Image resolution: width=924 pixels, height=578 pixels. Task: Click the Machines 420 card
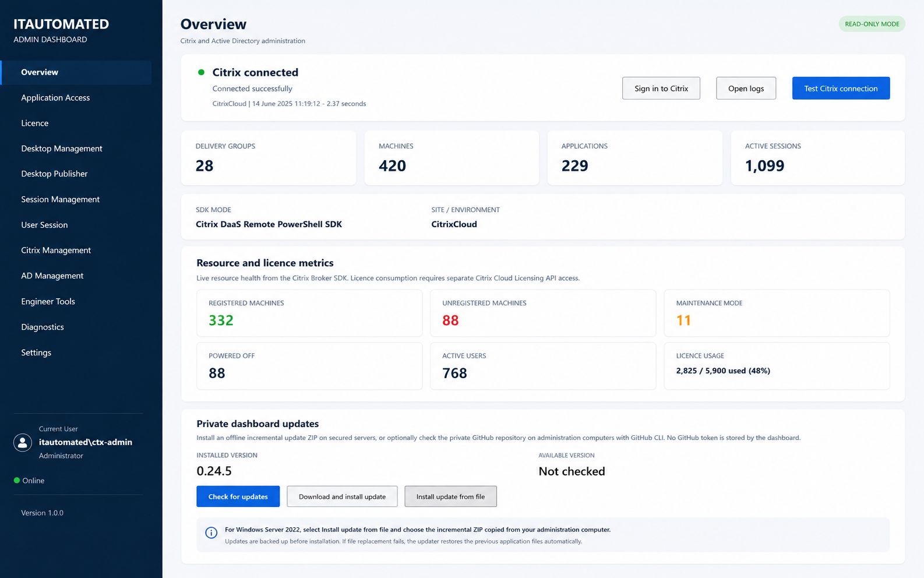452,158
